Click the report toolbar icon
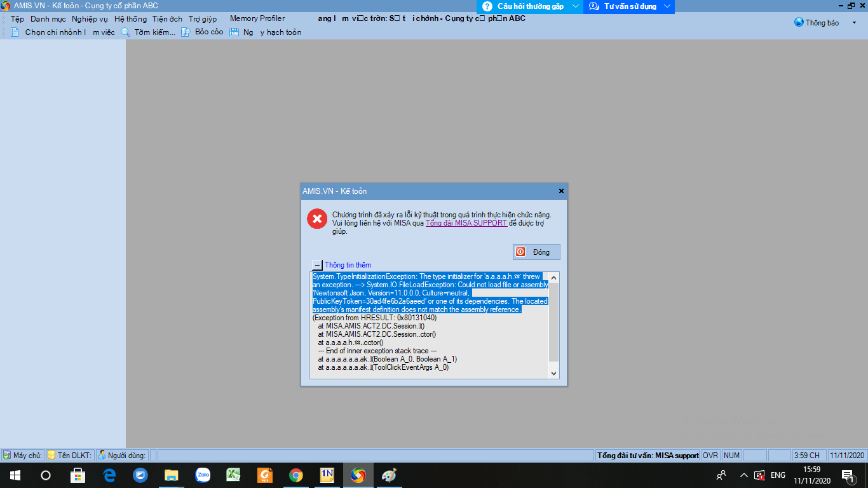Image resolution: width=868 pixels, height=488 pixels. pyautogui.click(x=186, y=32)
